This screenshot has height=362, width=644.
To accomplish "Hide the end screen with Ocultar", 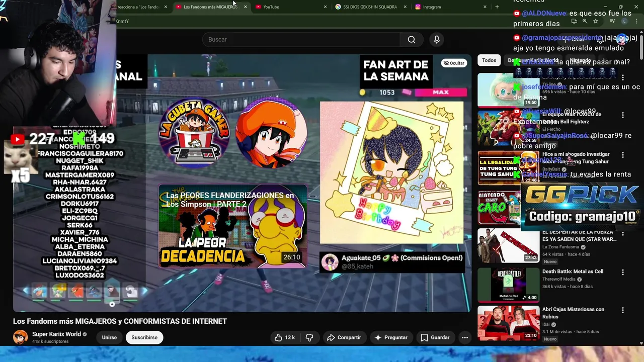I will pyautogui.click(x=454, y=63).
